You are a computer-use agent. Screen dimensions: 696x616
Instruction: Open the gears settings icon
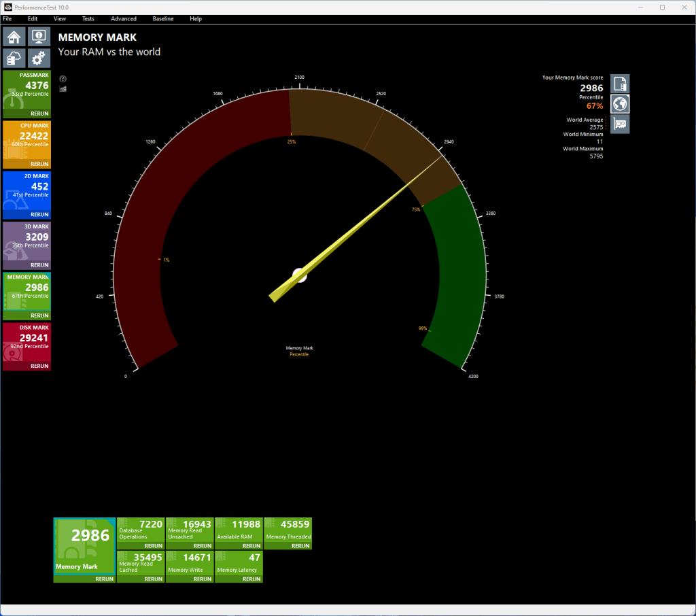pos(39,58)
